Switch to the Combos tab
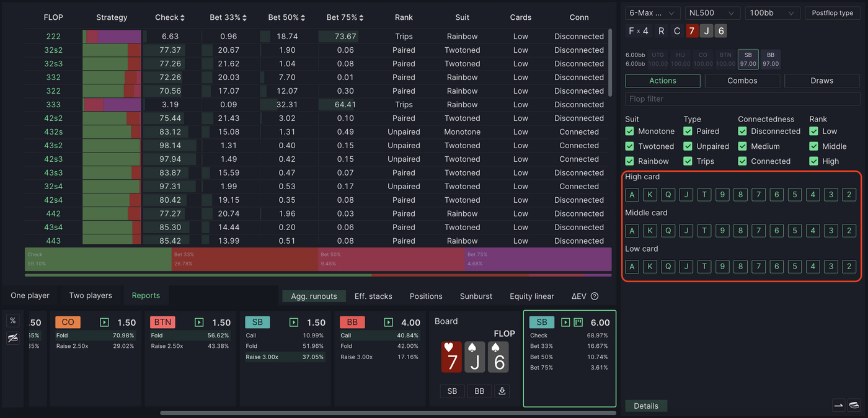The height and width of the screenshot is (418, 868). (x=742, y=81)
